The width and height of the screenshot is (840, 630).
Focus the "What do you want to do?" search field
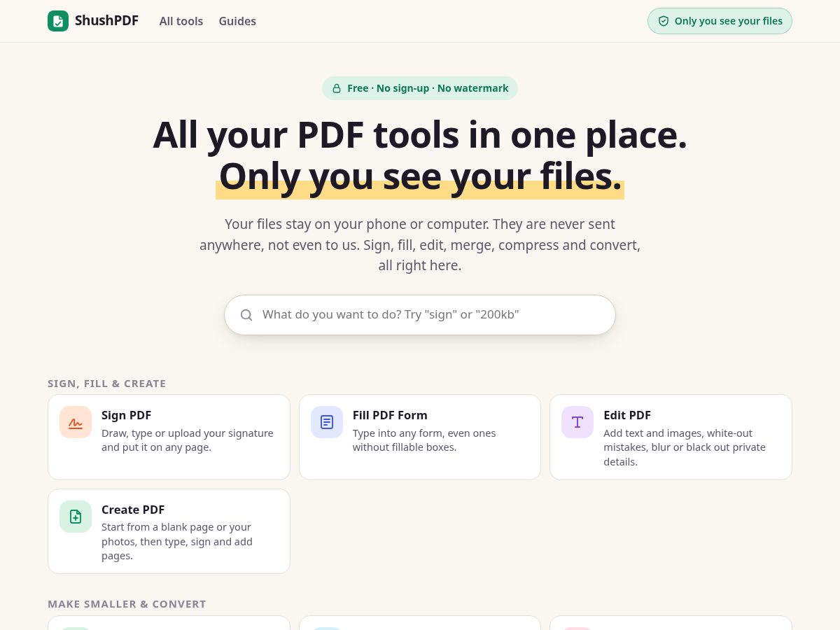[x=420, y=315]
